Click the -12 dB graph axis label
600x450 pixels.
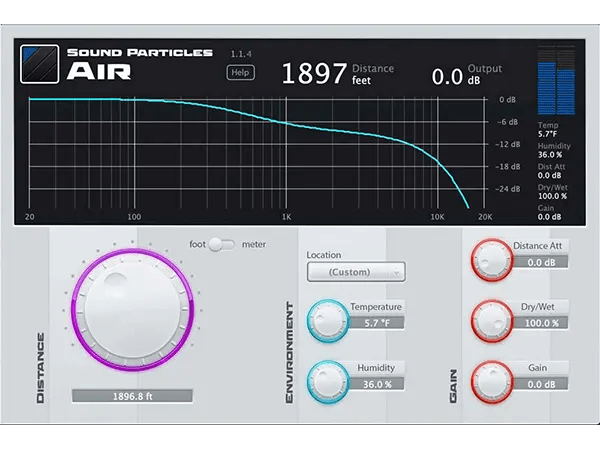(507, 144)
